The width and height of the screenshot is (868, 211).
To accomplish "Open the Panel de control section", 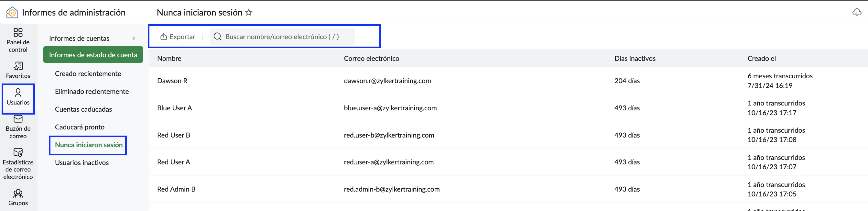I will (18, 40).
